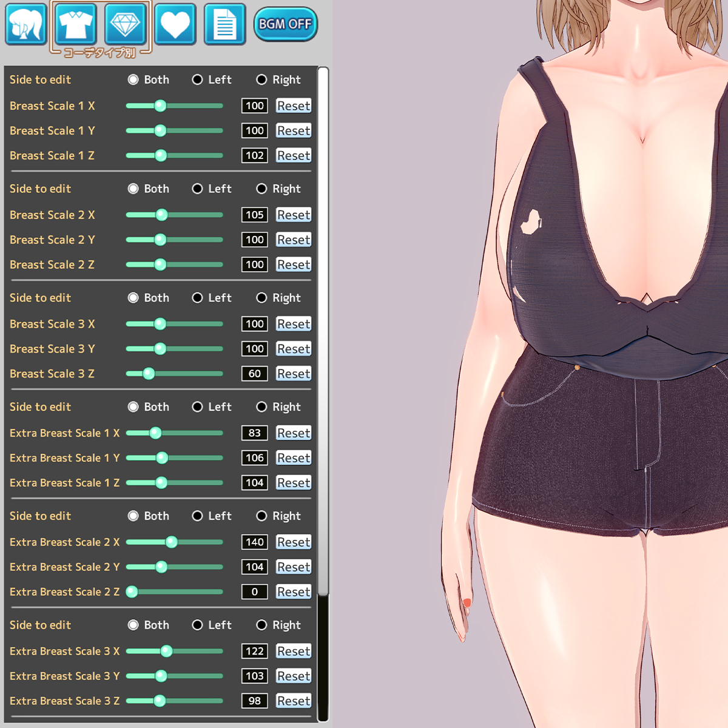728x728 pixels.
Task: Click the Extra Breast Scale 2 X slider handle
Action: (172, 542)
